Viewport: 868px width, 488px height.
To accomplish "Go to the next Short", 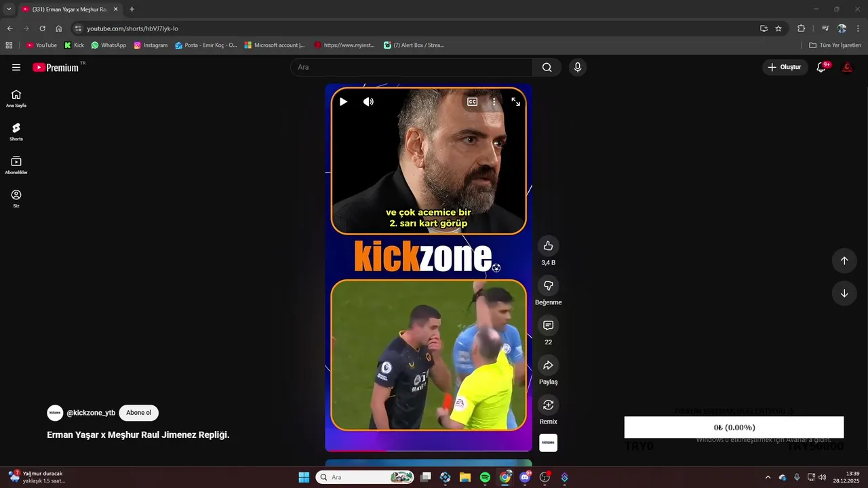I will 844,293.
